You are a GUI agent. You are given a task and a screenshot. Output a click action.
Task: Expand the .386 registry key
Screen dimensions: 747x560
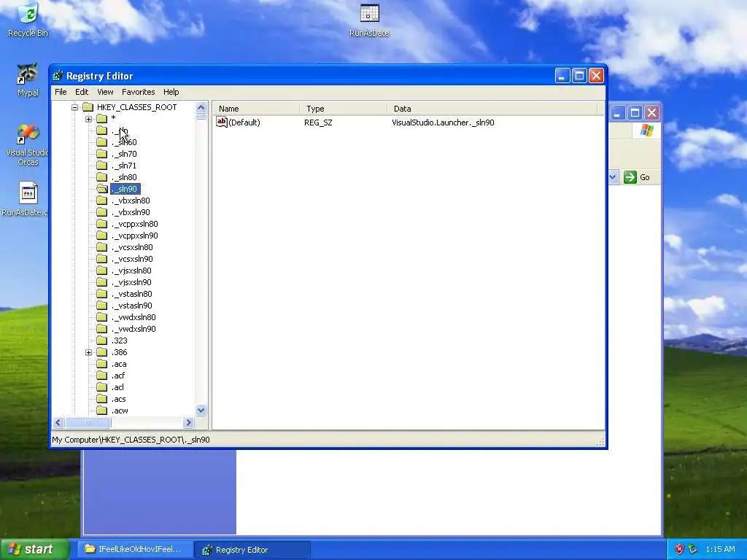[88, 353]
